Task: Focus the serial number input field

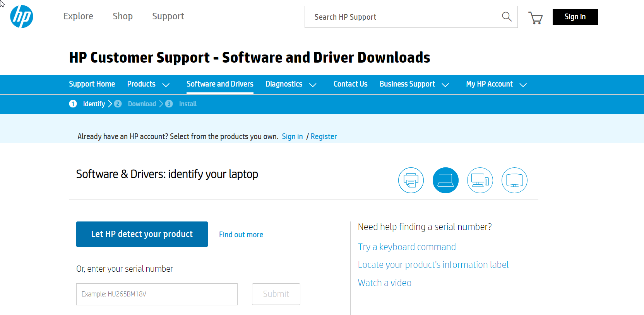Action: (157, 294)
